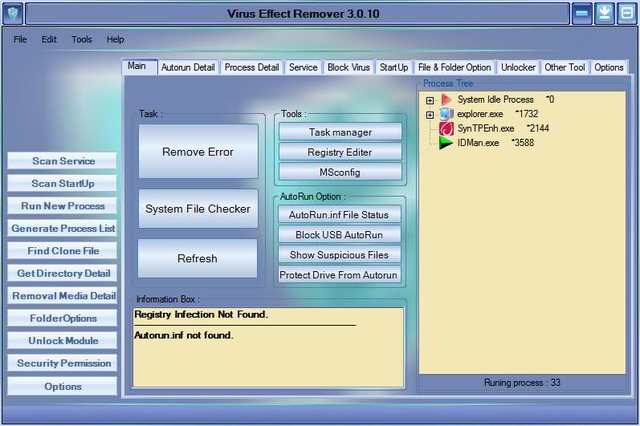Click the Refresh button
Screen dimensions: 640x426
pos(198,258)
